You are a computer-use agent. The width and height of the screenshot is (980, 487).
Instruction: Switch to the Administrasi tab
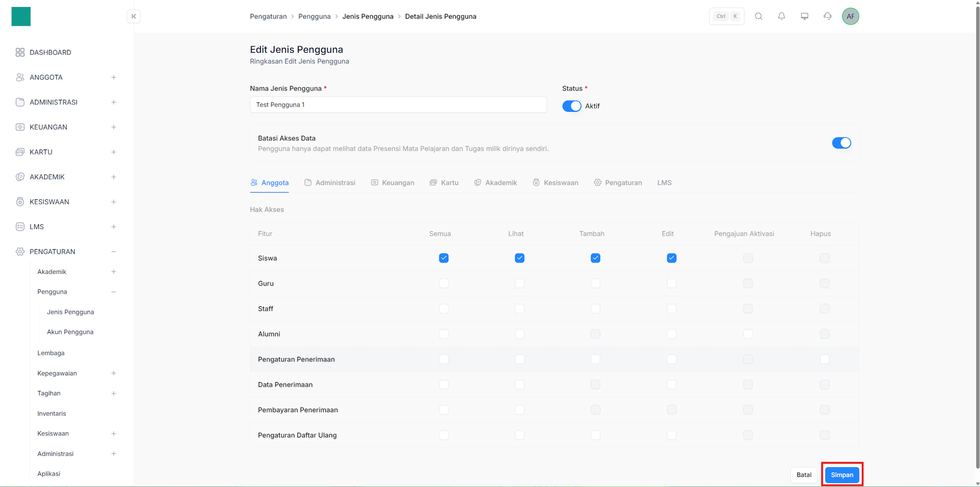(x=329, y=183)
